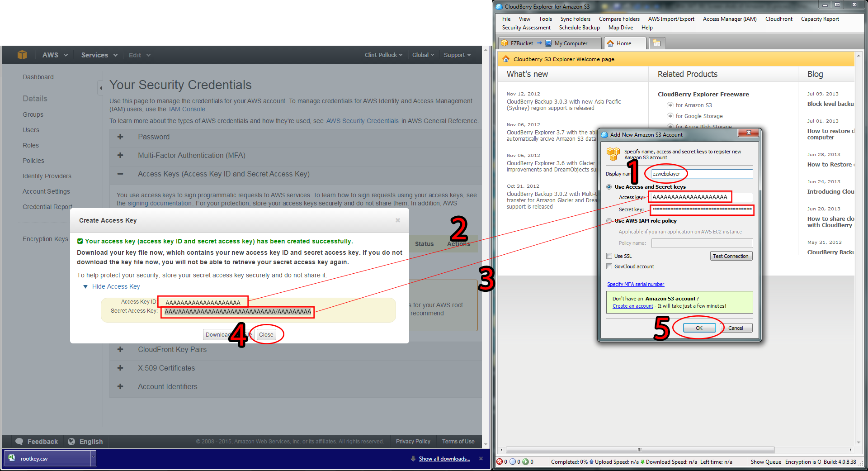Open Specify MFA serial number link

[636, 284]
